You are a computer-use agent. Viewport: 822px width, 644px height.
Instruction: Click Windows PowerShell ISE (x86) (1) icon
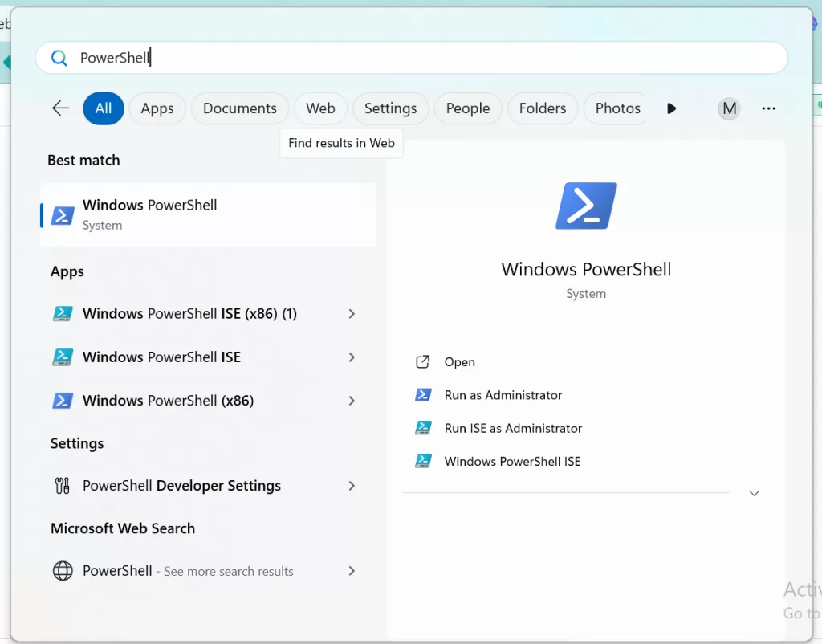[63, 314]
